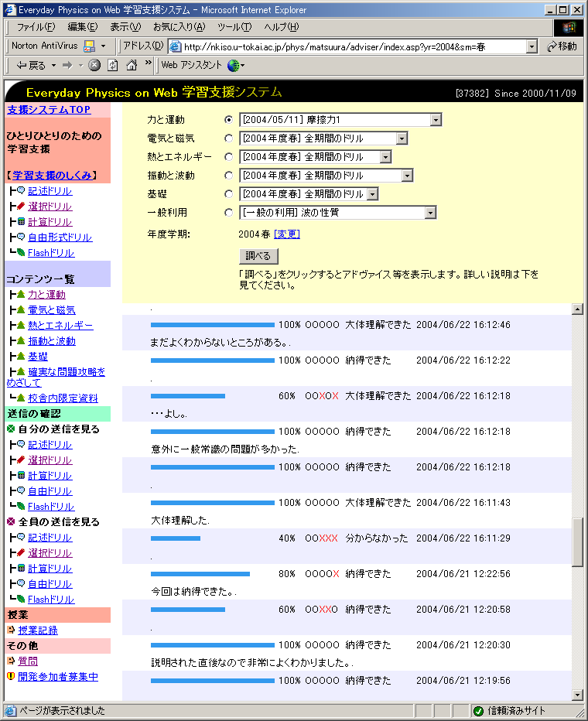Open the 電気と磁気 drill dropdown
Viewport: 588px width, 721px height.
coord(323,138)
